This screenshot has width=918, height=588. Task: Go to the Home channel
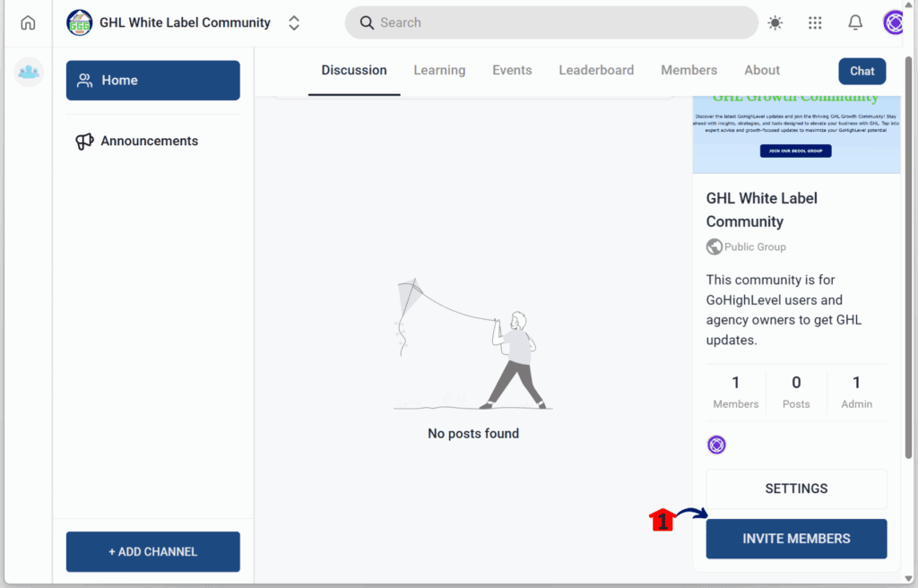pos(152,81)
